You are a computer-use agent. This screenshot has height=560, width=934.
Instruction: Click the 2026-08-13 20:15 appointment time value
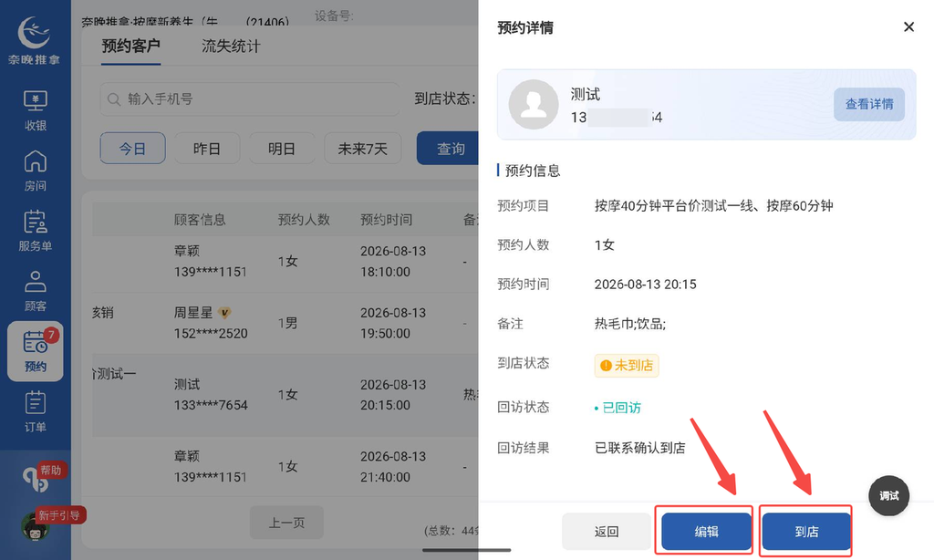click(645, 285)
